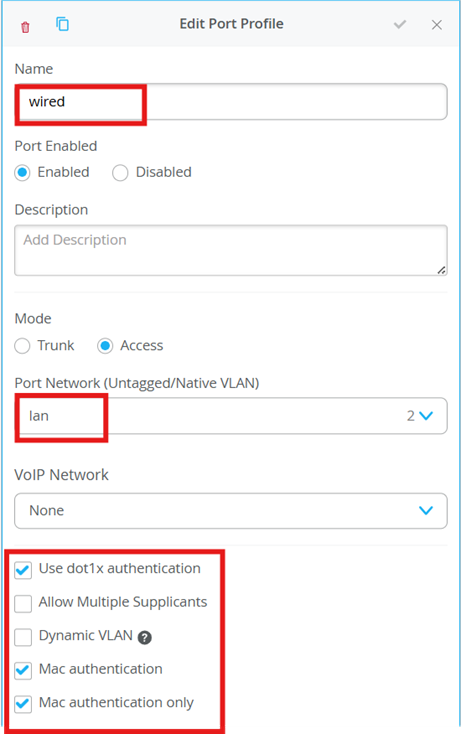Viewport: 461px width, 734px height.
Task: Click the Add Description text area
Action: point(231,250)
